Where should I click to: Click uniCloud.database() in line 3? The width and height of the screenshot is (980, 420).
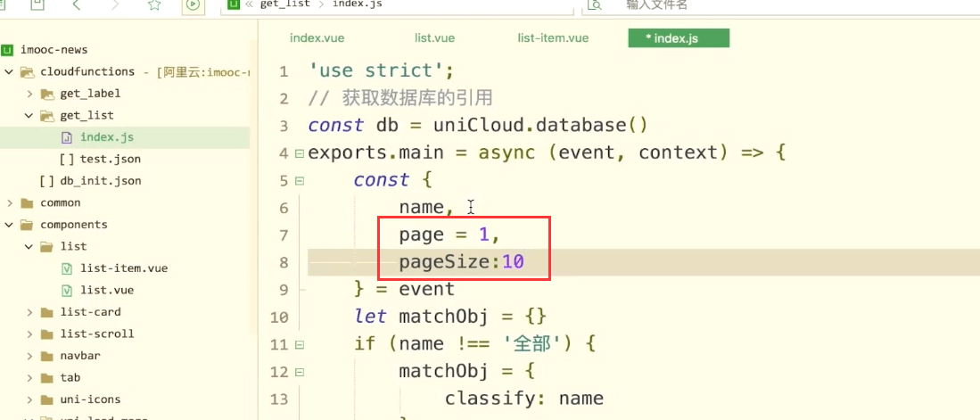point(540,126)
